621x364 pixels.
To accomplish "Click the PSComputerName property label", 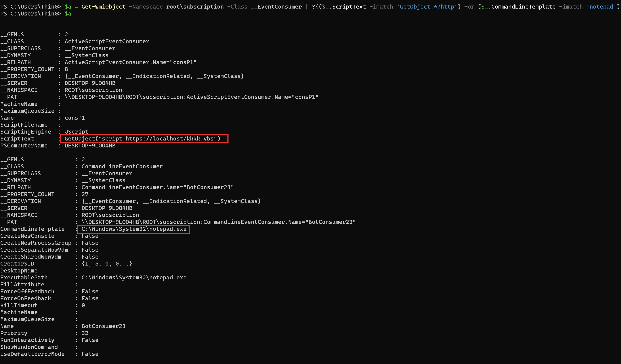I will coord(24,145).
